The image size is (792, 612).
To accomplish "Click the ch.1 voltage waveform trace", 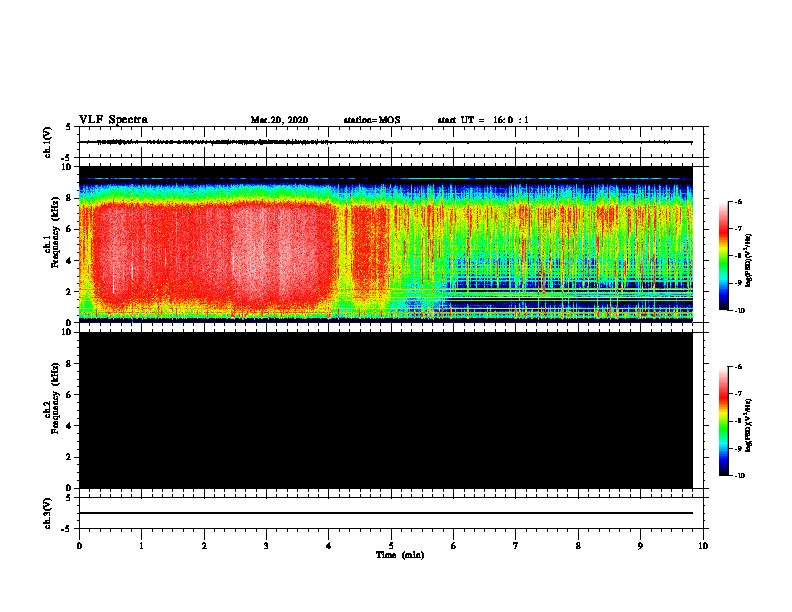I will click(x=386, y=142).
